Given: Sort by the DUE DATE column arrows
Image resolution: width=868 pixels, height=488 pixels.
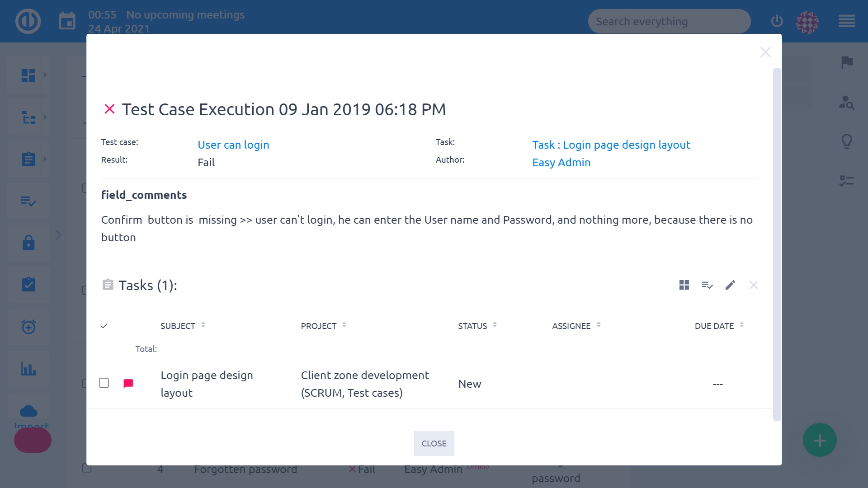Looking at the screenshot, I should pos(741,324).
